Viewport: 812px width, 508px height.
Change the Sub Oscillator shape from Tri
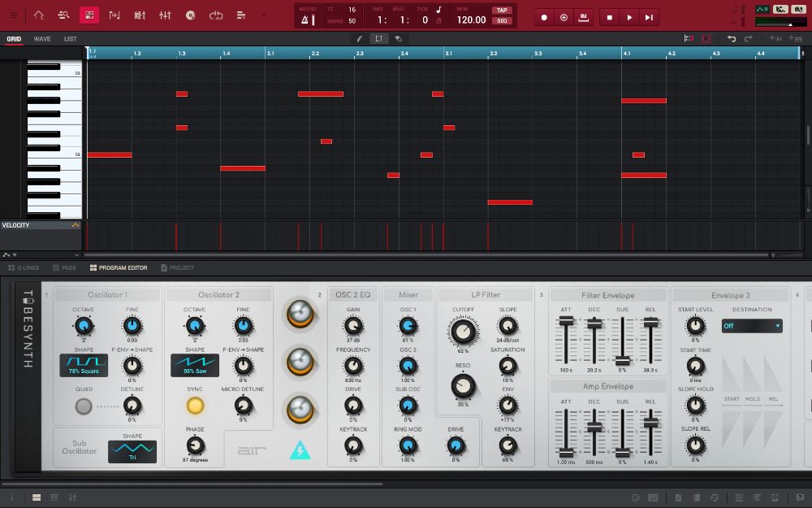pos(132,452)
